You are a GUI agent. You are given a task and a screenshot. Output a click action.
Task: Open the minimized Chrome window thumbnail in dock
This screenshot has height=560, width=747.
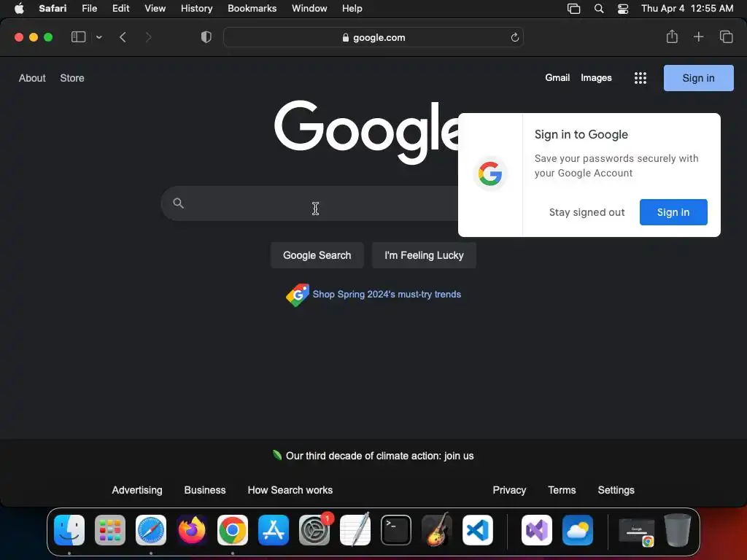coord(636,532)
